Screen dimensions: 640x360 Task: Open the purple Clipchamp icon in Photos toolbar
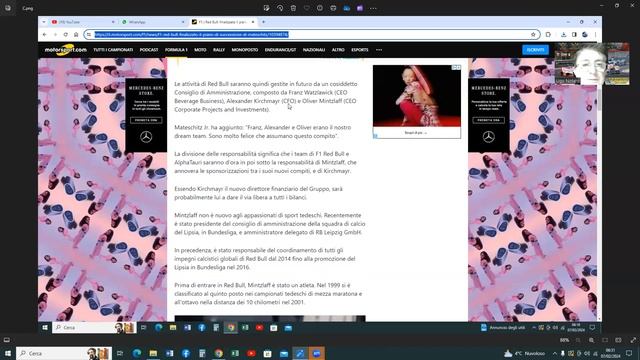pyautogui.click(x=360, y=8)
